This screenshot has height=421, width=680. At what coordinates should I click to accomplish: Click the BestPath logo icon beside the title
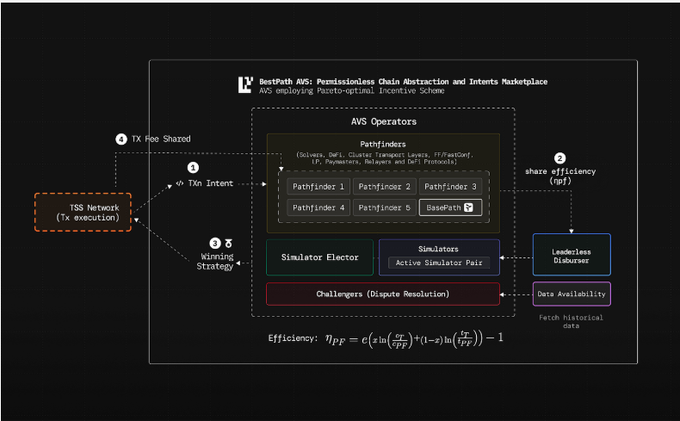(245, 85)
